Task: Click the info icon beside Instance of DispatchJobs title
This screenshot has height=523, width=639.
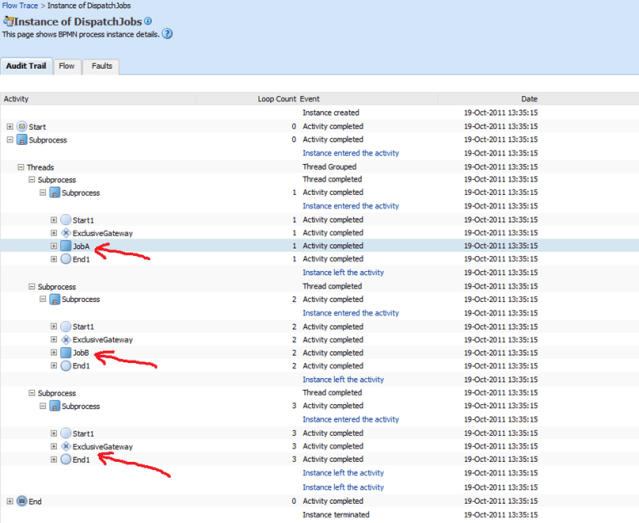Action: coord(148,21)
